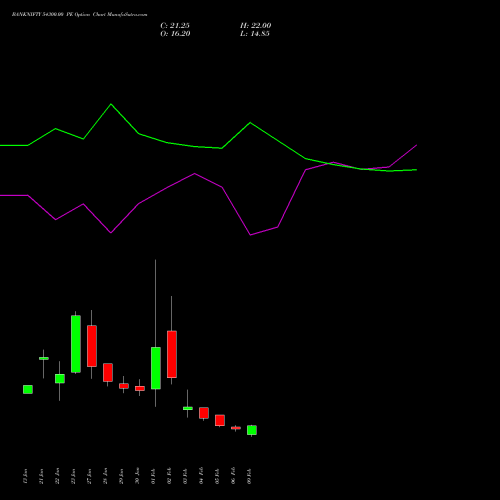
Task: Click the green candle above 22 Jan
Action: 60,378
